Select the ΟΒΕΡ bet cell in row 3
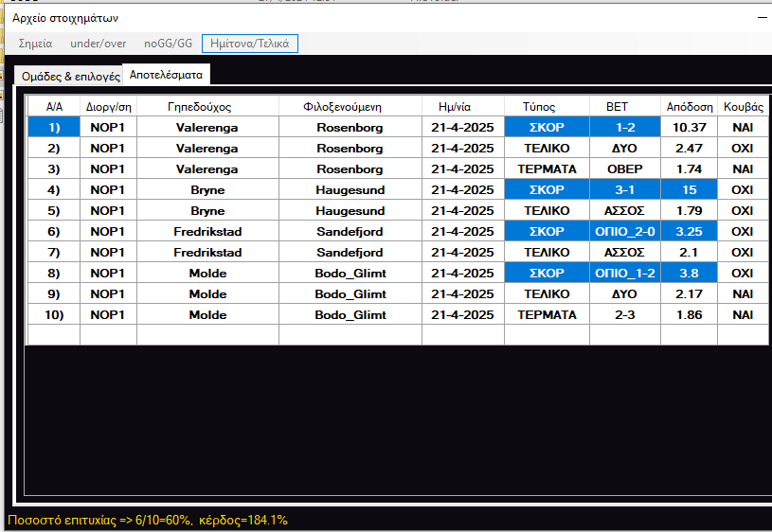The image size is (772, 532). coord(624,169)
